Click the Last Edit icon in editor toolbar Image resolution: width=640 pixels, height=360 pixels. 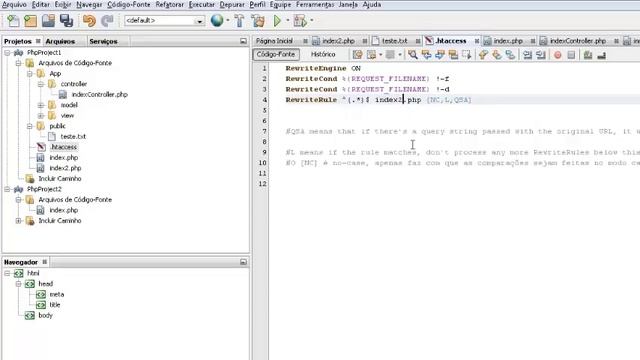click(358, 55)
